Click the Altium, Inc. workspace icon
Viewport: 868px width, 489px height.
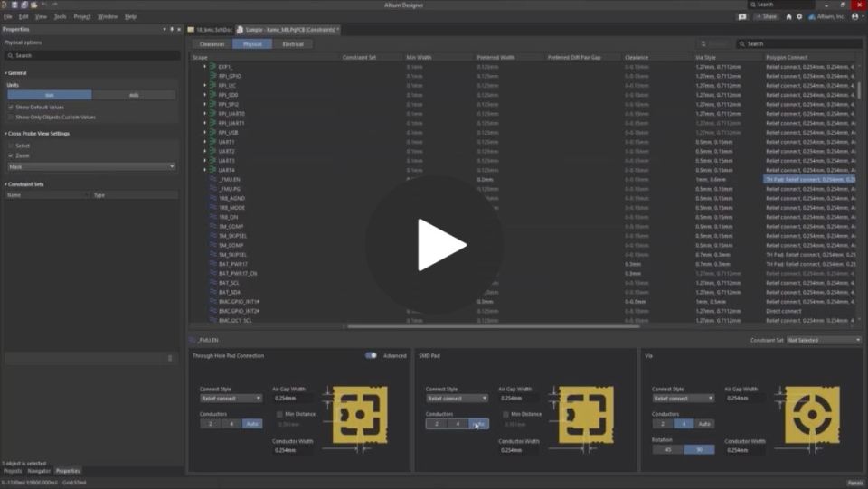click(812, 16)
